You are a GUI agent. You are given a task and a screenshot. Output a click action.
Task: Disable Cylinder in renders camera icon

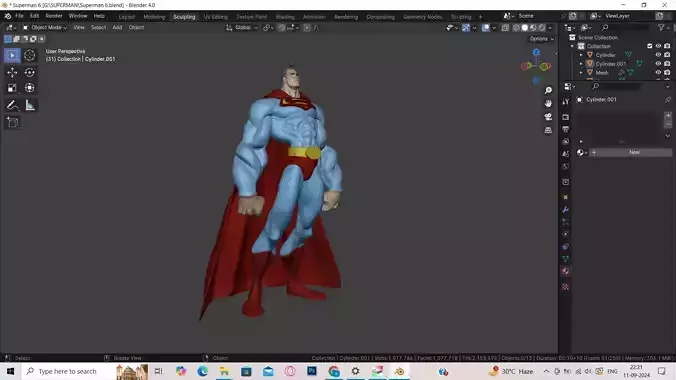(667, 55)
